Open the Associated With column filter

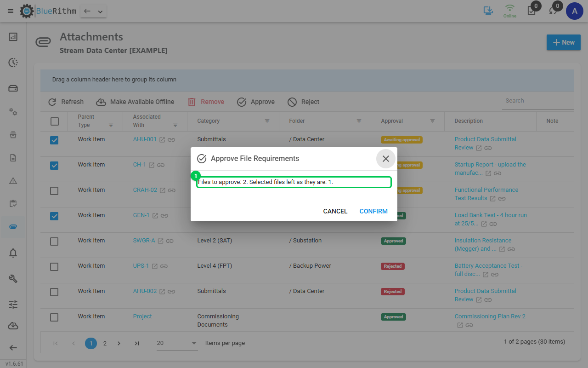tap(175, 125)
